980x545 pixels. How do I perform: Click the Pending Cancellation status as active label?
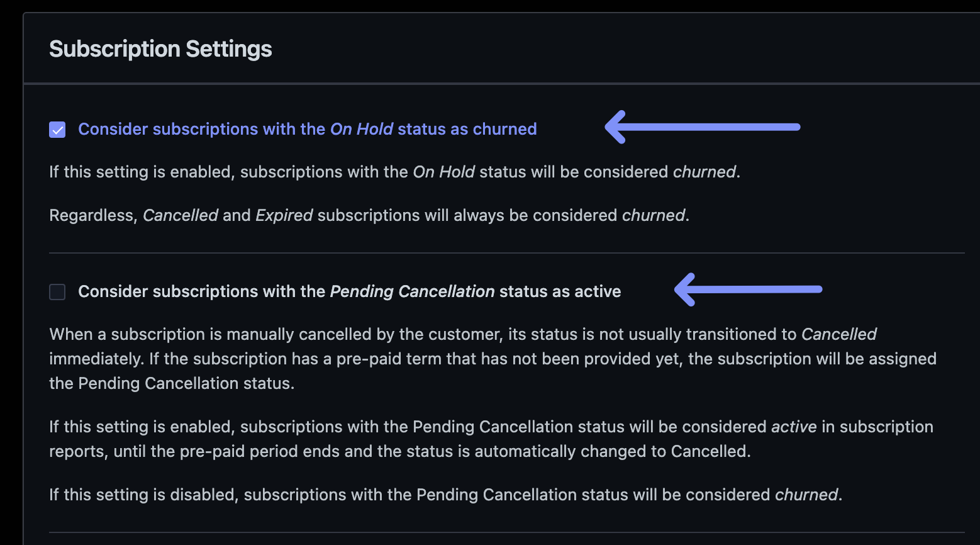click(x=350, y=291)
